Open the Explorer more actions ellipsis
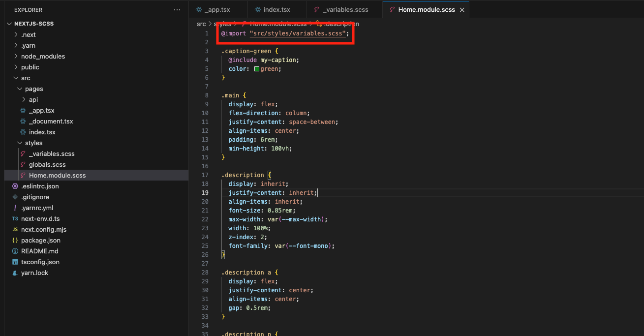 177,10
